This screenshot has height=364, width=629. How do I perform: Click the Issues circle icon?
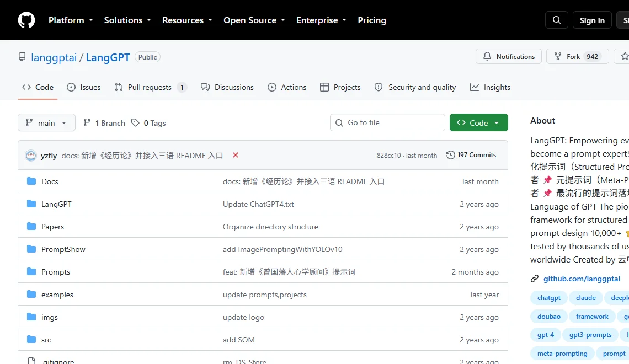point(71,87)
